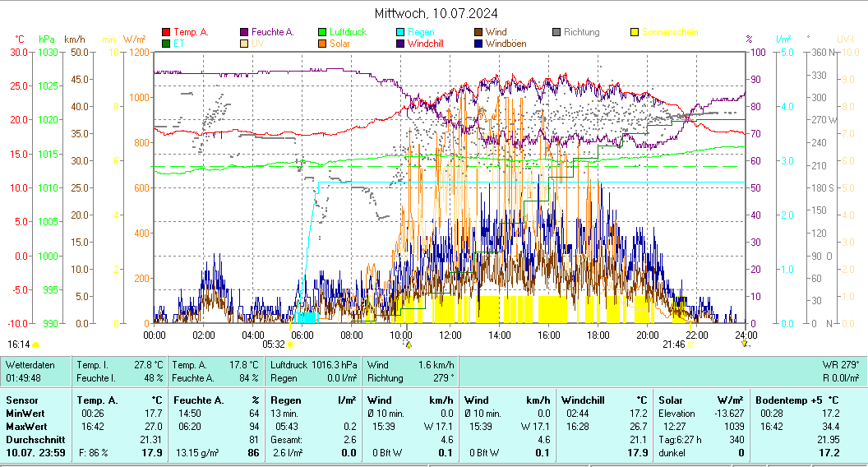Image resolution: width=868 pixels, height=467 pixels.
Task: Click the cyan Regen legend square
Action: 400,32
